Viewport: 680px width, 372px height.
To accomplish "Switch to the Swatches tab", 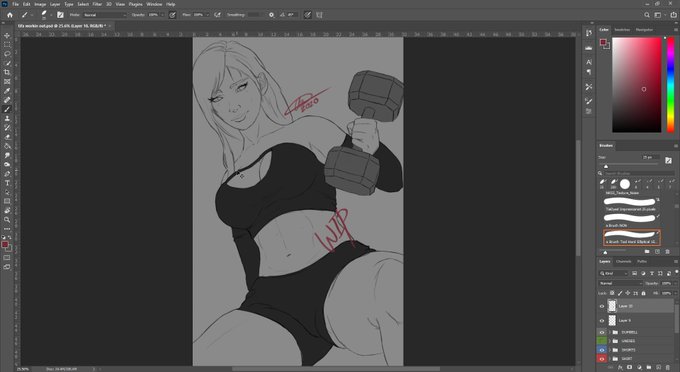I will point(622,29).
